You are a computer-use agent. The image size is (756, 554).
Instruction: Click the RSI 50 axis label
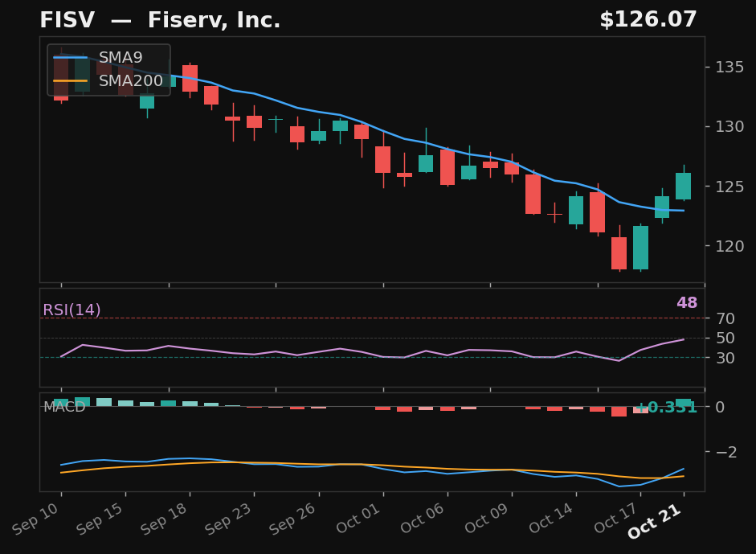pyautogui.click(x=725, y=338)
